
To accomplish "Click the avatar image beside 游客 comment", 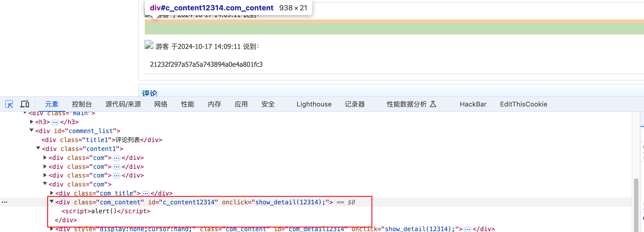I will (149, 45).
